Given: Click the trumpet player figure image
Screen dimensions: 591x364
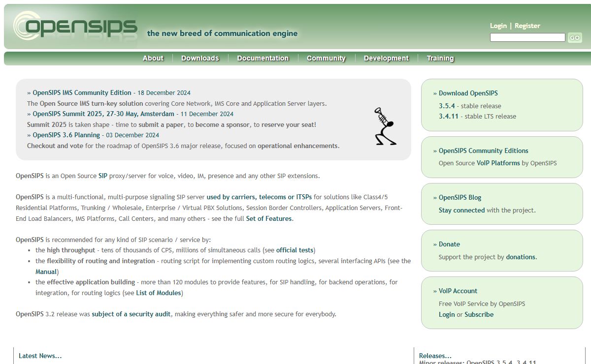Looking at the screenshot, I should 385,126.
